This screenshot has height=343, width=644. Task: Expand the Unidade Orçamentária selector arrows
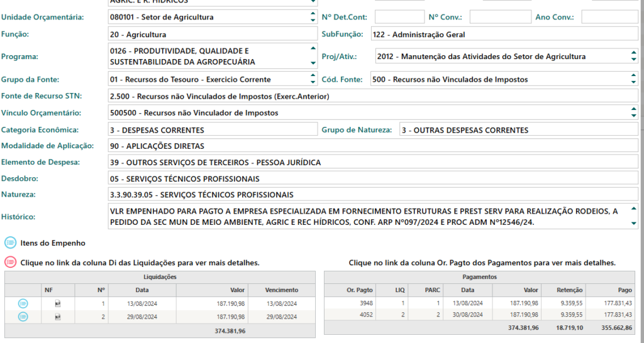click(x=313, y=17)
